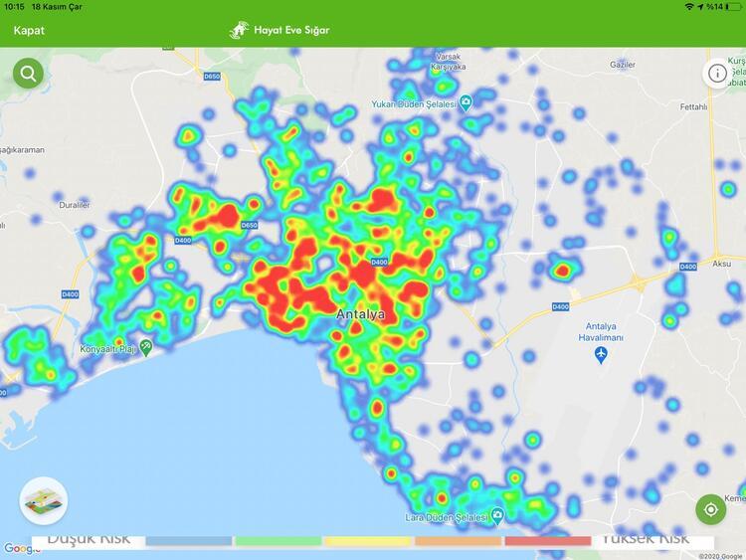Tap the magnifying glass search button

(28, 74)
